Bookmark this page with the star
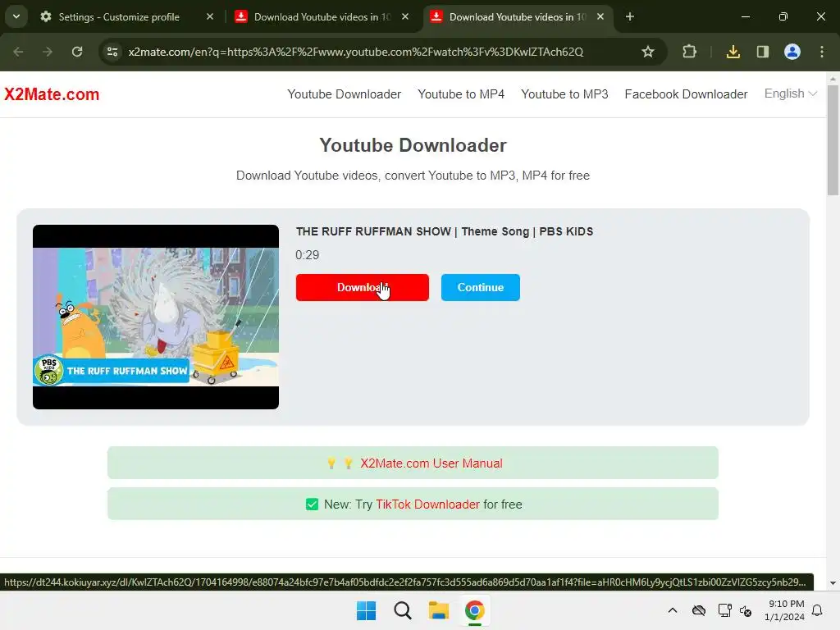Viewport: 840px width, 630px height. [x=648, y=52]
